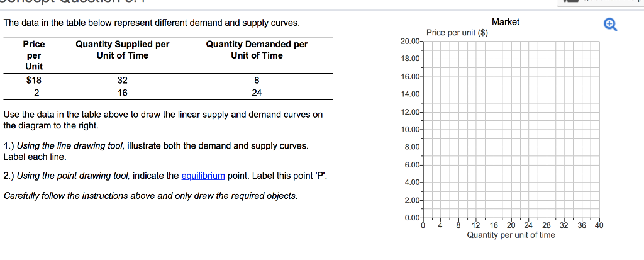This screenshot has height=260, width=644.
Task: Click the 'Carefully follow the instructions' note
Action: [150, 196]
